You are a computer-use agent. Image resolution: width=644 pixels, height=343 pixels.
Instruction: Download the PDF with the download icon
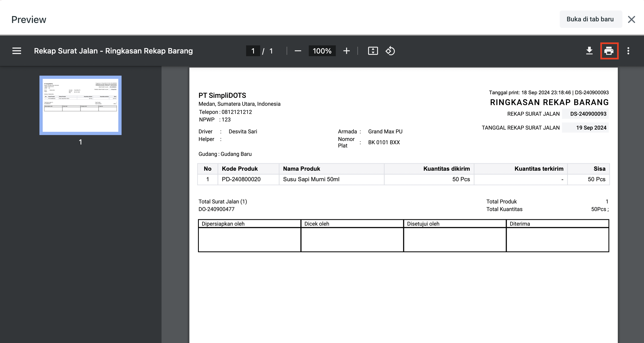[x=589, y=51]
